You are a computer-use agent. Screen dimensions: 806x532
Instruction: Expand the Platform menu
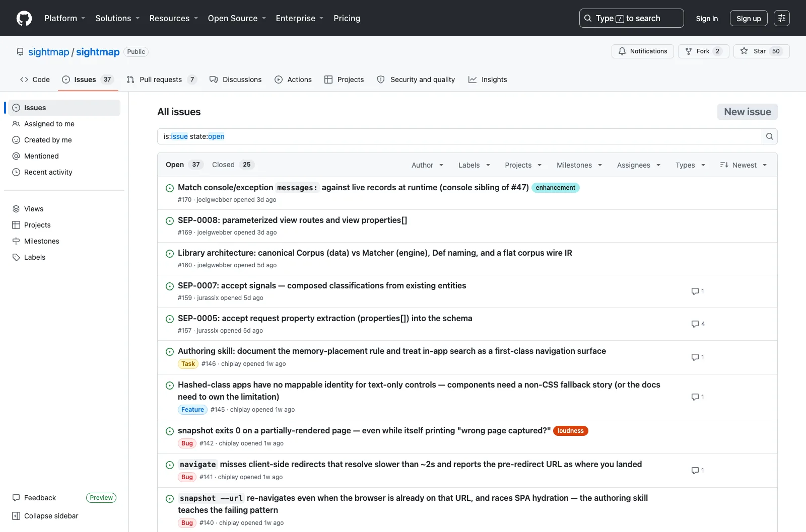coord(64,18)
